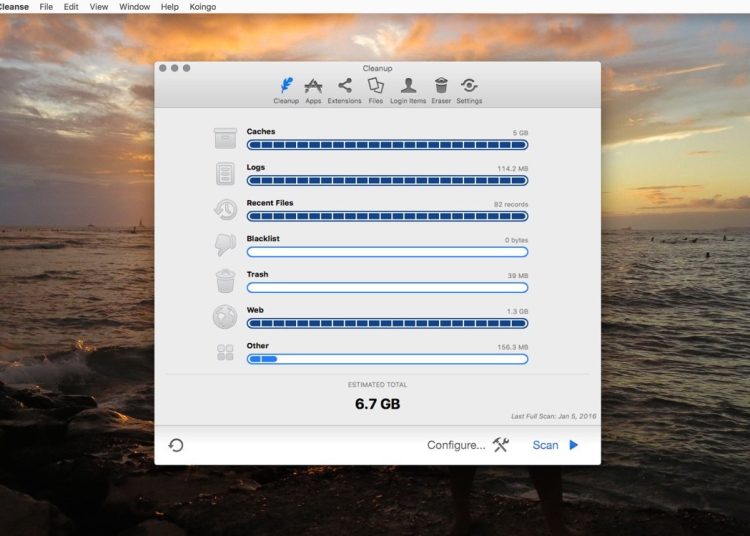Select the Cleanup feather icon
The height and width of the screenshot is (536, 750).
click(x=286, y=88)
